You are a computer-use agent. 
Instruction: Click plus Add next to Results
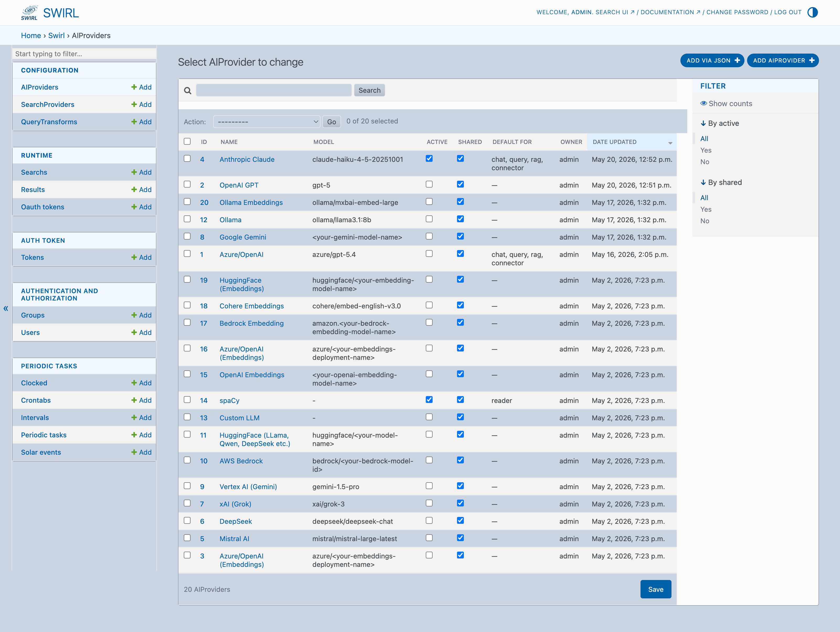pos(141,190)
